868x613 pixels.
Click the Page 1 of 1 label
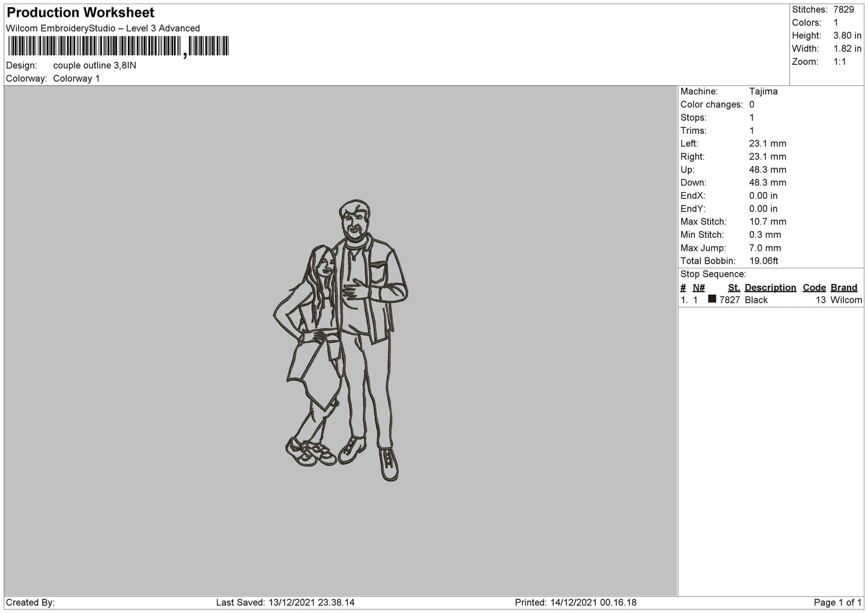[837, 602]
